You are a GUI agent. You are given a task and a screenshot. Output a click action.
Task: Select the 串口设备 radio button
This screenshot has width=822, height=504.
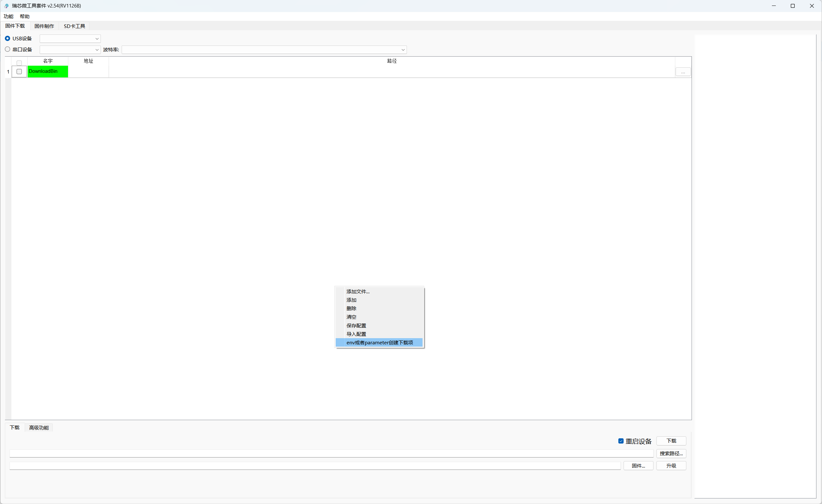pyautogui.click(x=7, y=49)
